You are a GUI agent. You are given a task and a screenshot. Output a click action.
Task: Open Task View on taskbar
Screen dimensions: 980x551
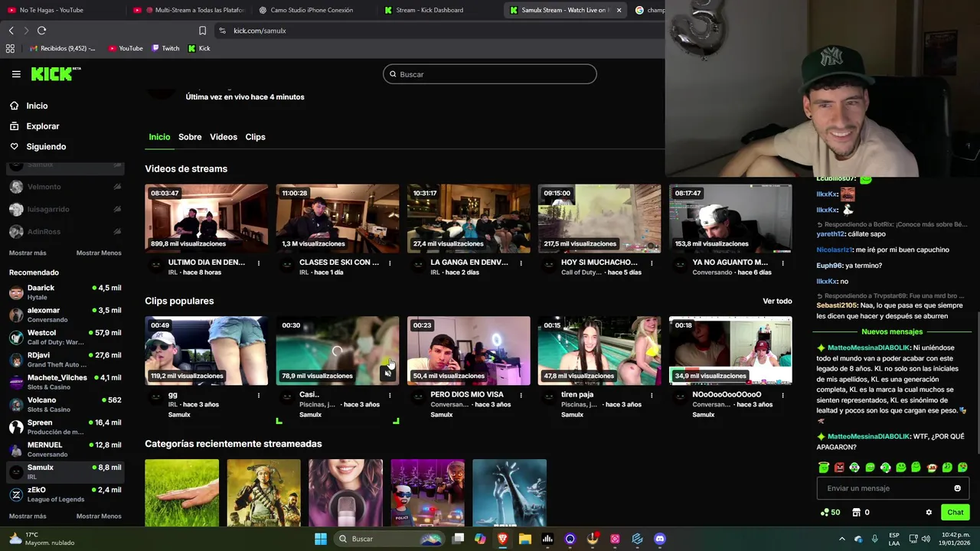click(458, 539)
